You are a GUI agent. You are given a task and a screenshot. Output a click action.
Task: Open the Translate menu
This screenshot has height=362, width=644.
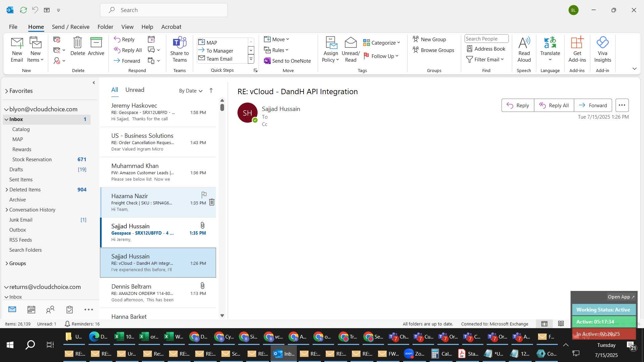point(550,50)
